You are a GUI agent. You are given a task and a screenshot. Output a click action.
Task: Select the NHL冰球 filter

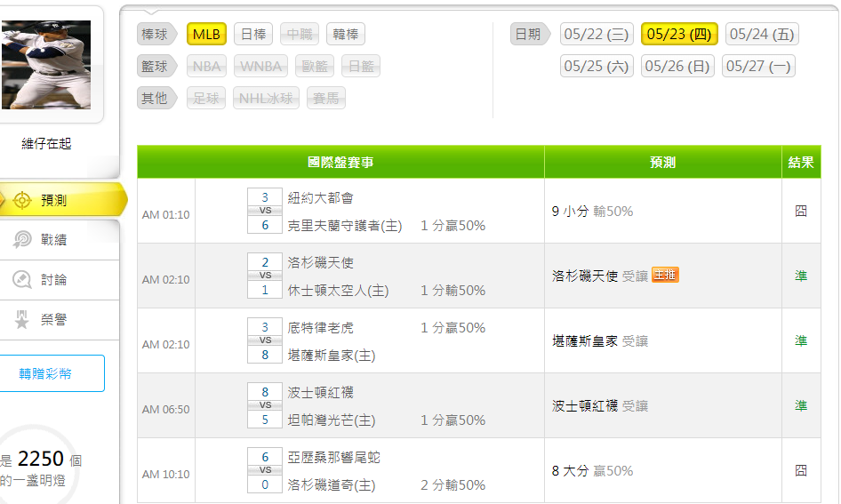tap(266, 98)
